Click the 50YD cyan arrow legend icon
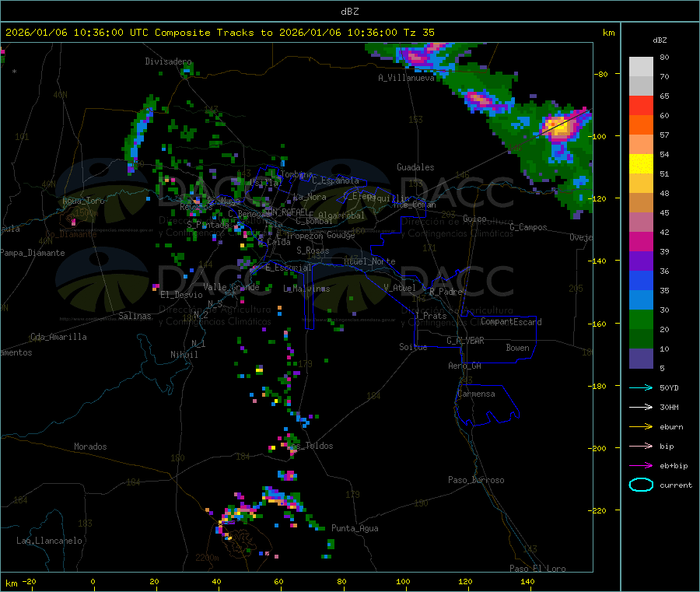 [641, 387]
